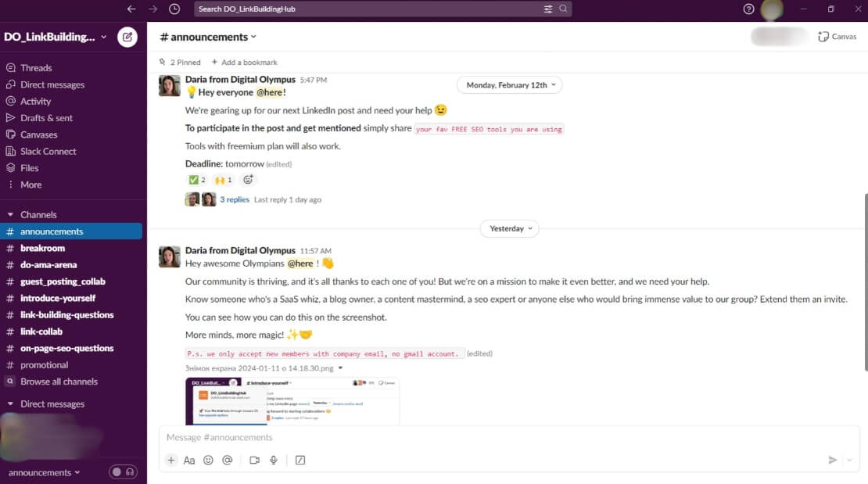The width and height of the screenshot is (868, 484).
Task: Open Slack Connect
Action: coord(48,151)
